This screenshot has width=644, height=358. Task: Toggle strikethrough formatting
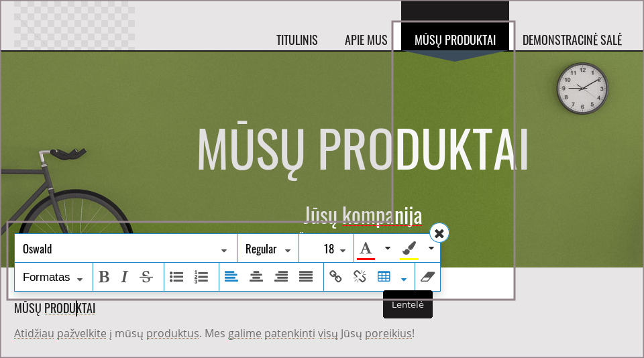coord(146,277)
